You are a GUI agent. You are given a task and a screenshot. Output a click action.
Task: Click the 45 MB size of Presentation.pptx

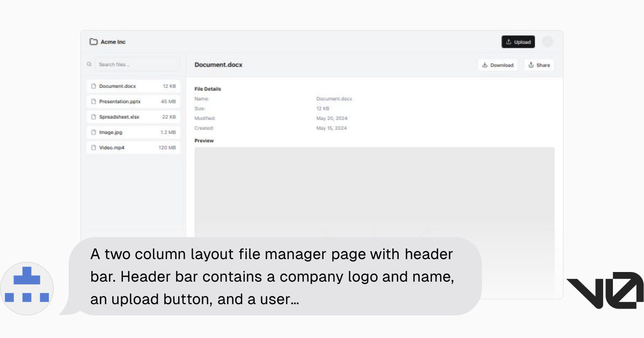[168, 101]
